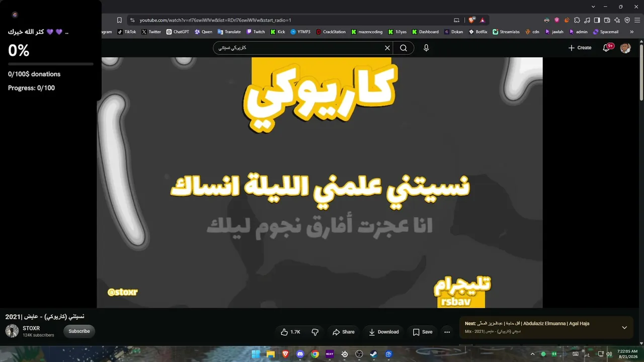644x362 pixels.
Task: Dislike the video
Action: point(315,332)
